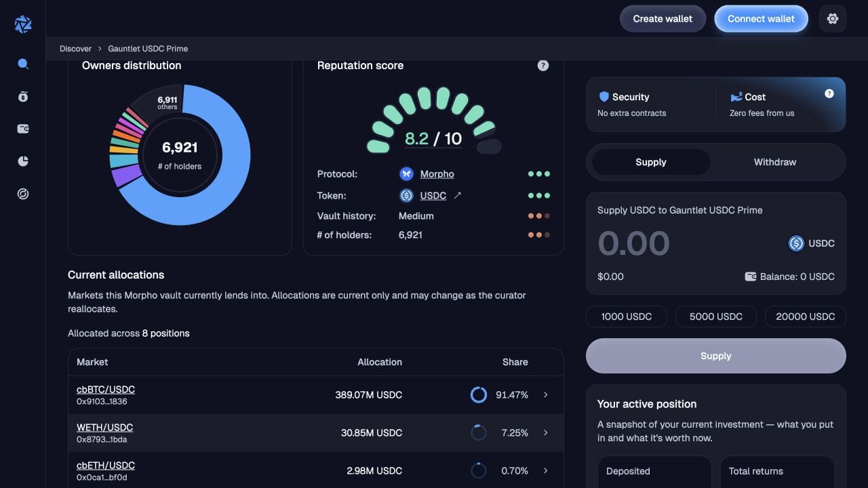The width and height of the screenshot is (868, 488).
Task: Click '389.07M USDC' allocation value
Action: coord(368,394)
